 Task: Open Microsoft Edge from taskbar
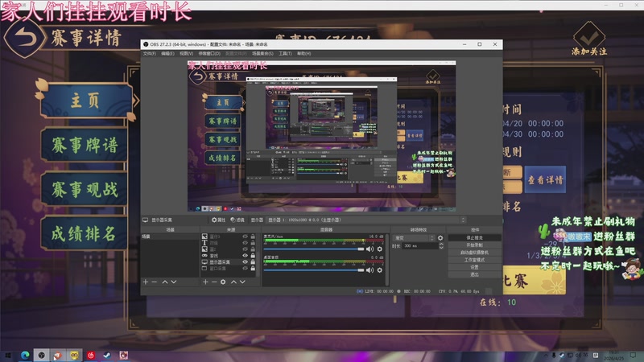coord(25,355)
